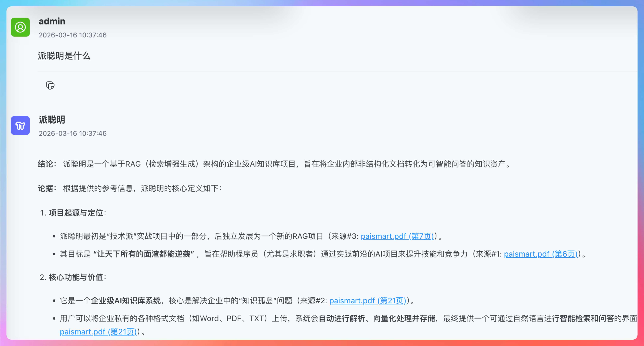This screenshot has width=644, height=346.
Task: Click the purple 派聪明 bot avatar
Action: pyautogui.click(x=20, y=125)
